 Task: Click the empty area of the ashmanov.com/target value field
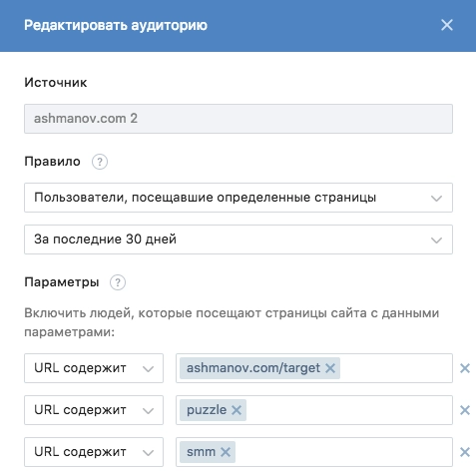point(396,368)
